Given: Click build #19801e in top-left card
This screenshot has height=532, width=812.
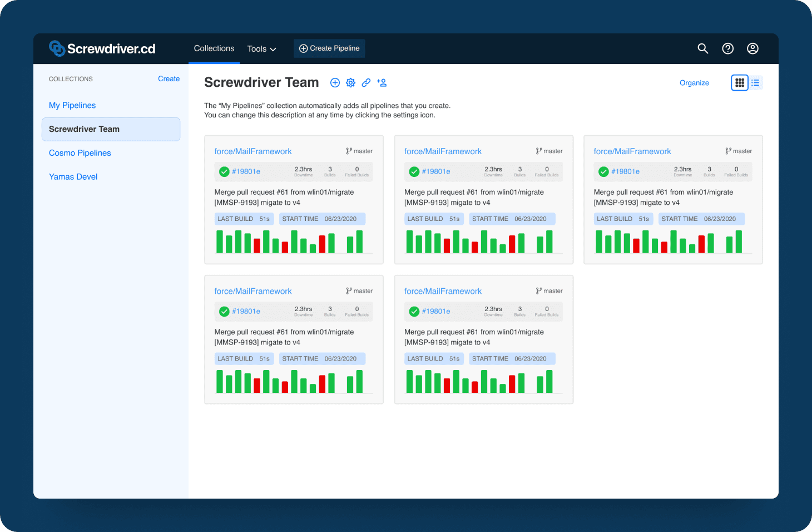Looking at the screenshot, I should pos(246,171).
